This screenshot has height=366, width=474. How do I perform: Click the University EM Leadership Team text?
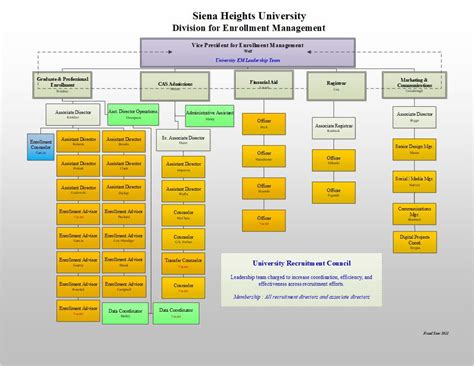[248, 60]
